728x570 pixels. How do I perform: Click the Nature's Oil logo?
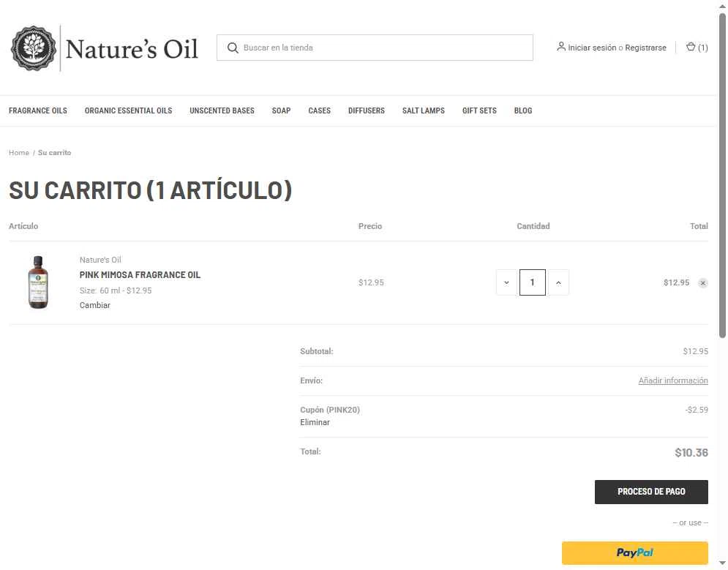[x=105, y=48]
